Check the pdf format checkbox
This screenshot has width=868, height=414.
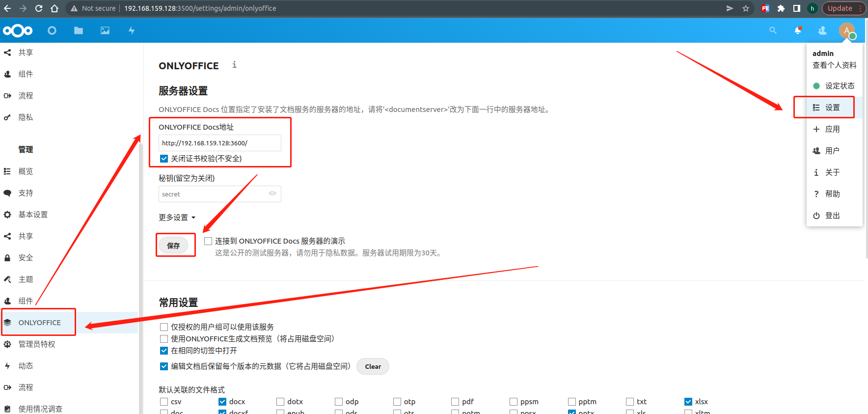pyautogui.click(x=455, y=402)
